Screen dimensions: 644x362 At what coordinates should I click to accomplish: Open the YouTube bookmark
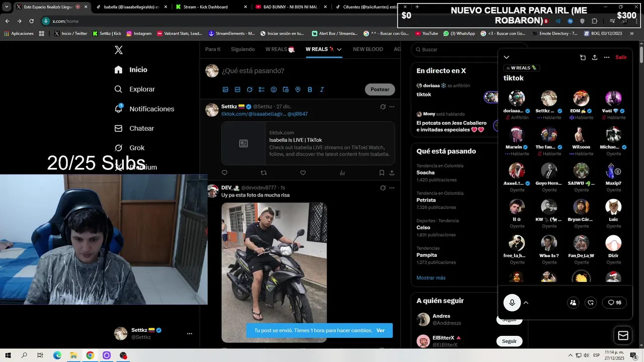pyautogui.click(x=427, y=34)
